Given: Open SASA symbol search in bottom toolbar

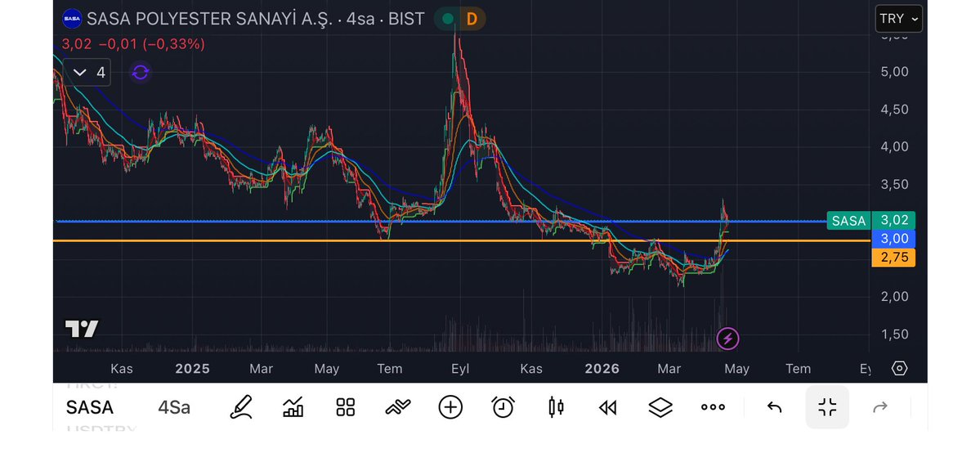Looking at the screenshot, I should point(90,408).
